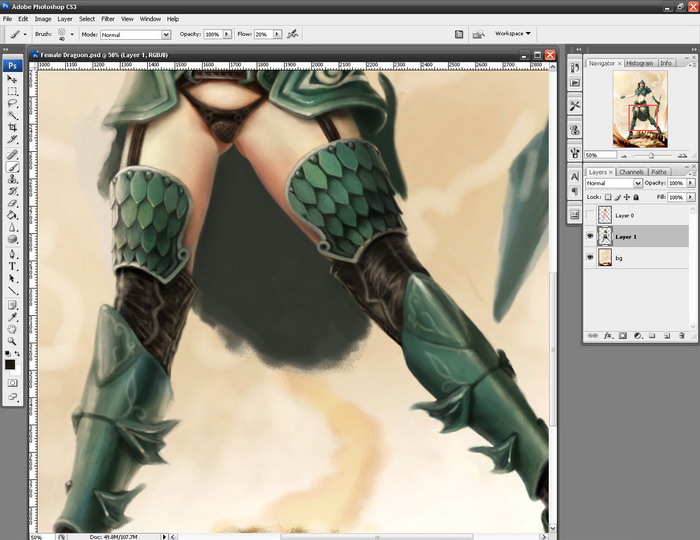
Task: Open the History panel from dock
Action: pos(575,68)
